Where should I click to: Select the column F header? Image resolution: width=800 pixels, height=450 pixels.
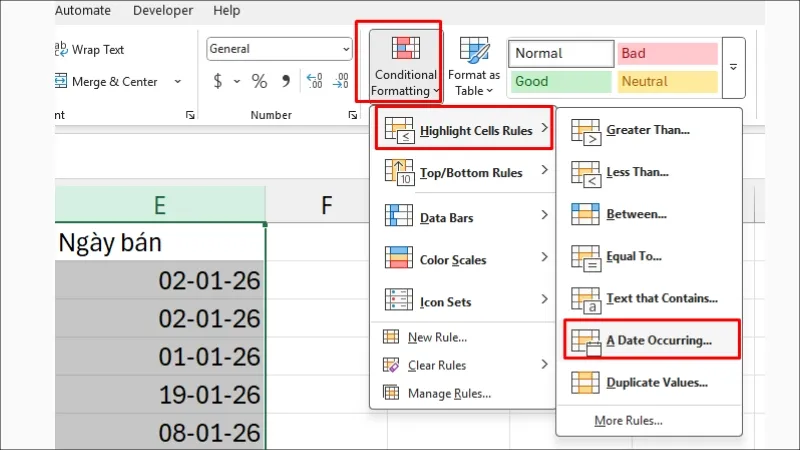coord(326,205)
